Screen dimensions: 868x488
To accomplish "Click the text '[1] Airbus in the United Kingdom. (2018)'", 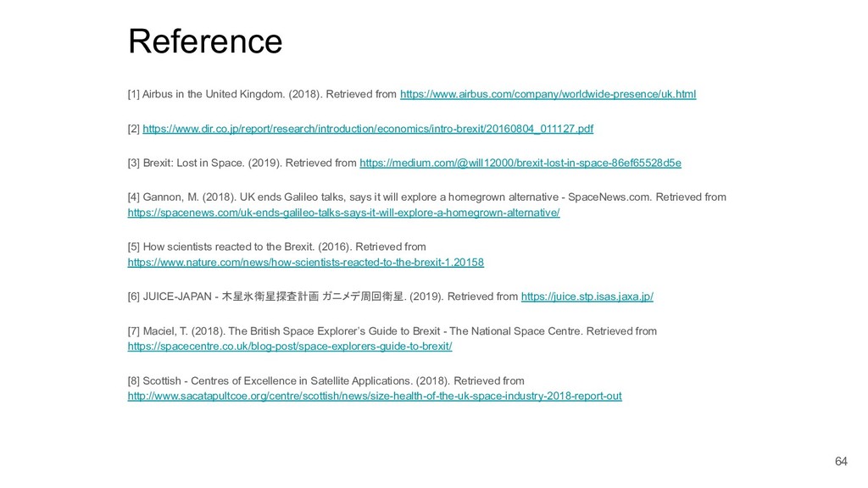I will tap(225, 94).
